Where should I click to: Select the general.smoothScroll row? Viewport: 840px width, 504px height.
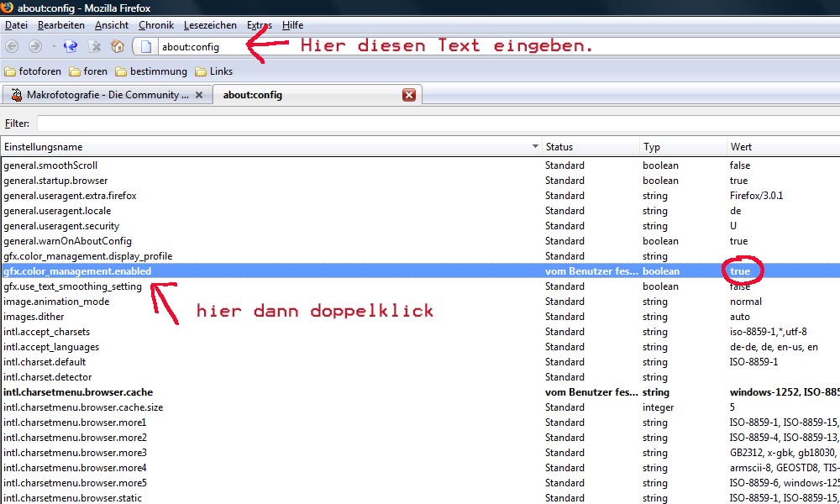tap(421, 165)
